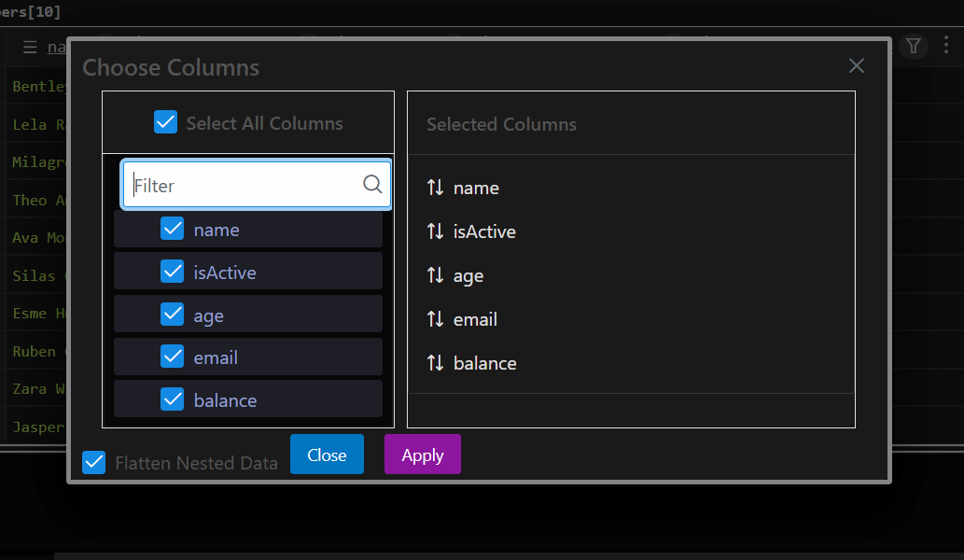Click the sort arrows beside the age column

(x=436, y=275)
